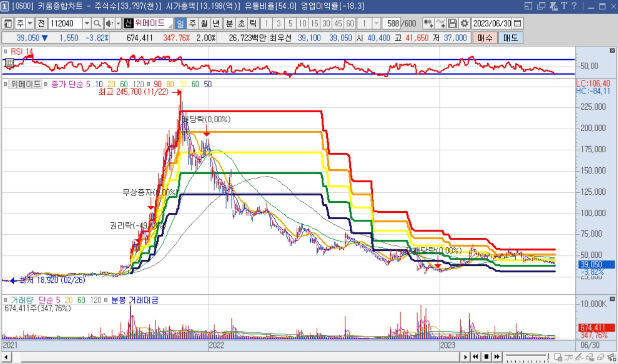Viewport: 618px width, 364px height.
Task: Expand the dropdown next to the speaker icon
Action: tap(118, 24)
